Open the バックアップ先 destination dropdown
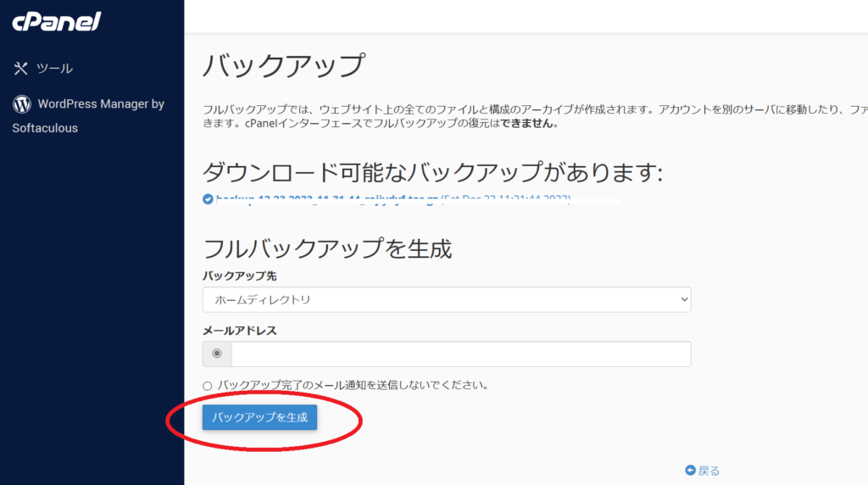Viewport: 868px width, 485px height. click(446, 299)
